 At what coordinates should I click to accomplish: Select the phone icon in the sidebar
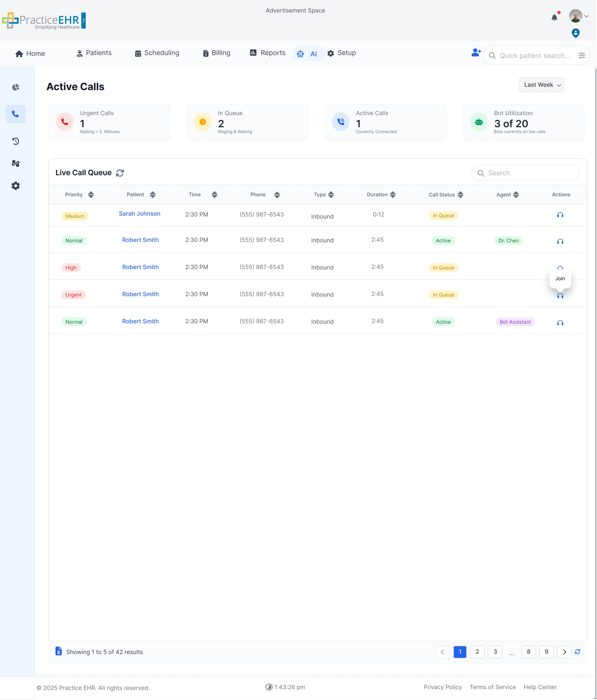tap(16, 114)
